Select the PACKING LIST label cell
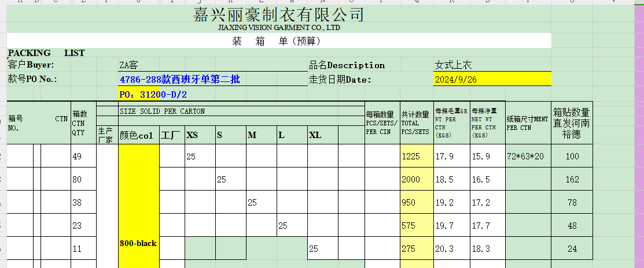This screenshot has height=268, width=644. pos(46,53)
